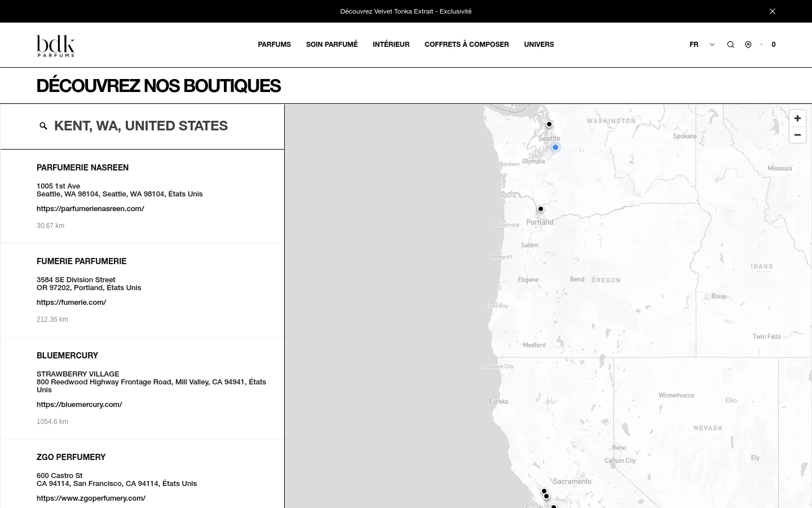Click the Spokane label on the map
Screen dimensions: 812x508
pyautogui.click(x=685, y=136)
